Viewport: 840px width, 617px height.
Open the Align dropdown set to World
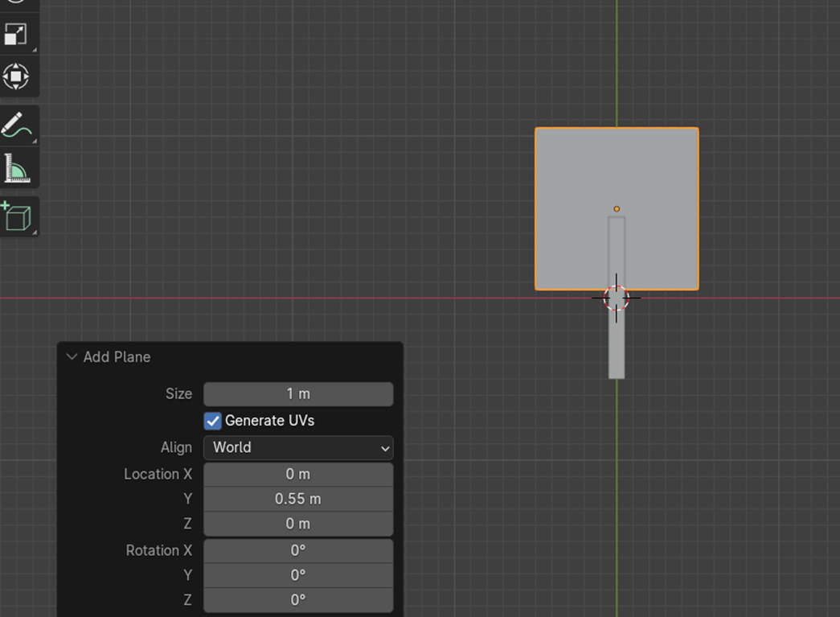pos(298,448)
